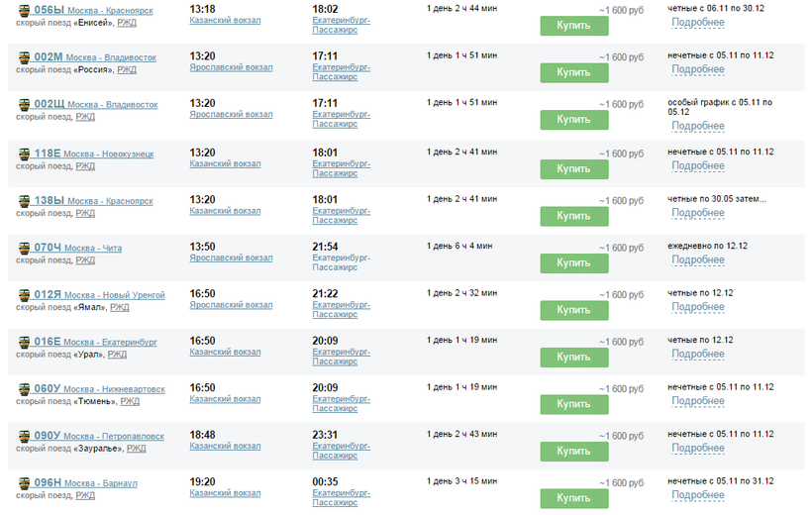Click train icon next to 090У Петропавловск
Viewport: 812px width, 515px height.
point(25,436)
